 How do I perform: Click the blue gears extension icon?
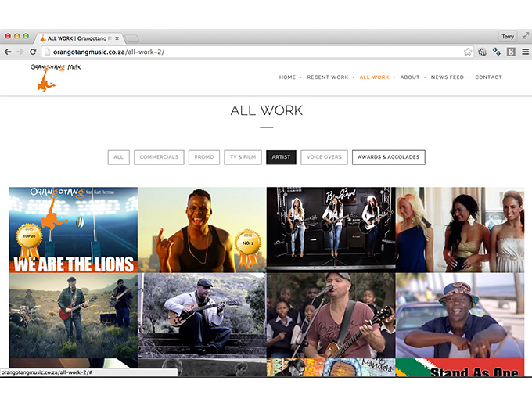pyautogui.click(x=496, y=52)
